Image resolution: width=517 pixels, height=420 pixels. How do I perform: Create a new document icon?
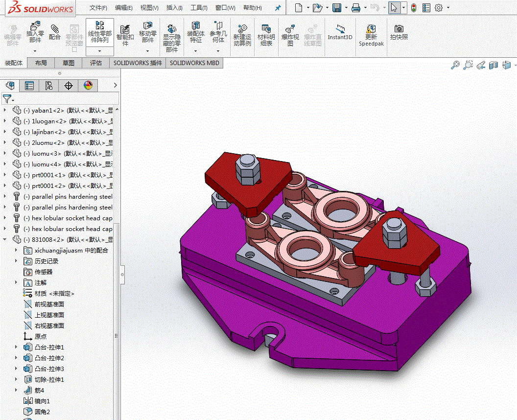pyautogui.click(x=299, y=7)
